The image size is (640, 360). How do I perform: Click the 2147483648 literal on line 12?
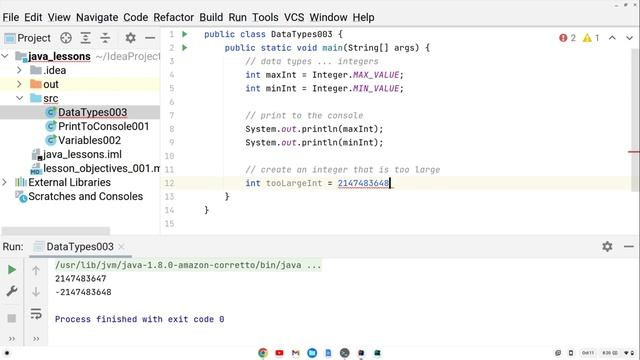point(363,183)
